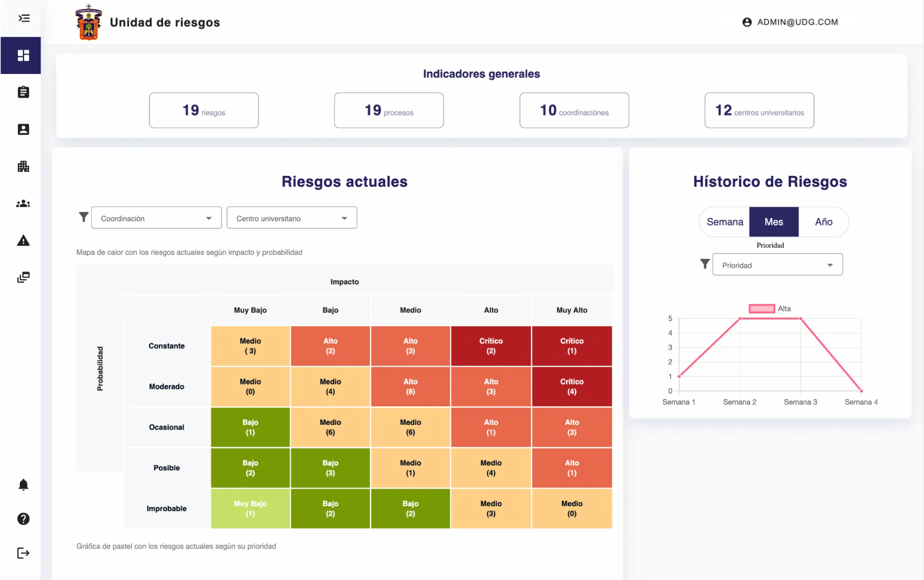924x580 pixels.
Task: Click the Constante / Muy Bajo cell Medio (3)
Action: tap(250, 346)
